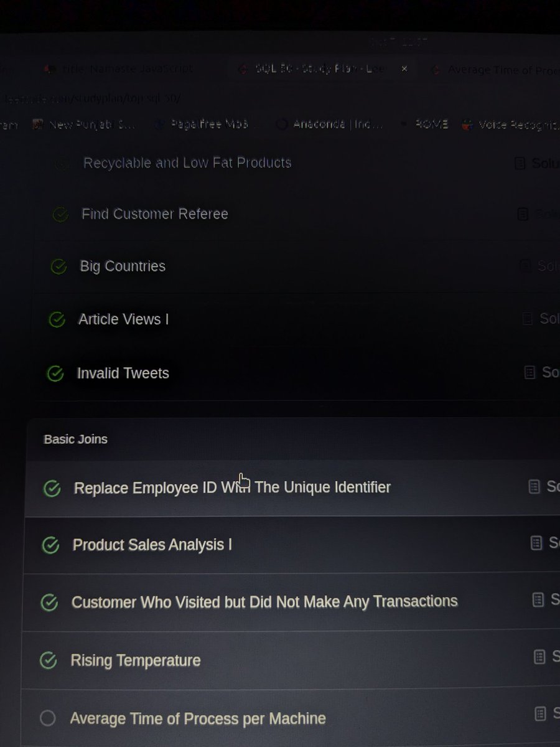Open Solution icon for Find Customer Referee
Viewport: 560px width, 747px height.
pyautogui.click(x=523, y=215)
